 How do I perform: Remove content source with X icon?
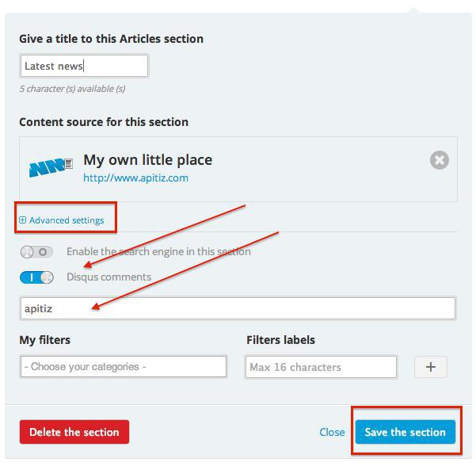coord(439,160)
